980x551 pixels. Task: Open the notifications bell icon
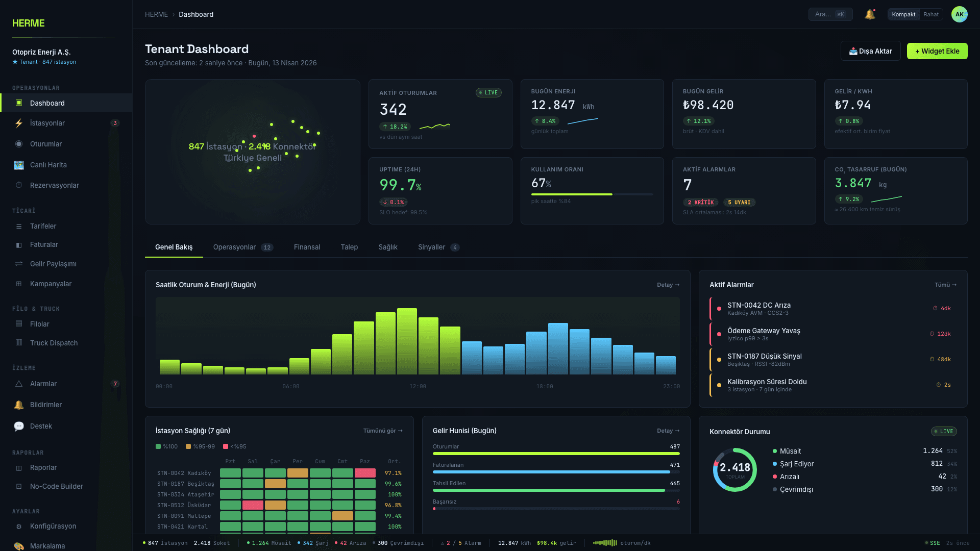point(870,14)
